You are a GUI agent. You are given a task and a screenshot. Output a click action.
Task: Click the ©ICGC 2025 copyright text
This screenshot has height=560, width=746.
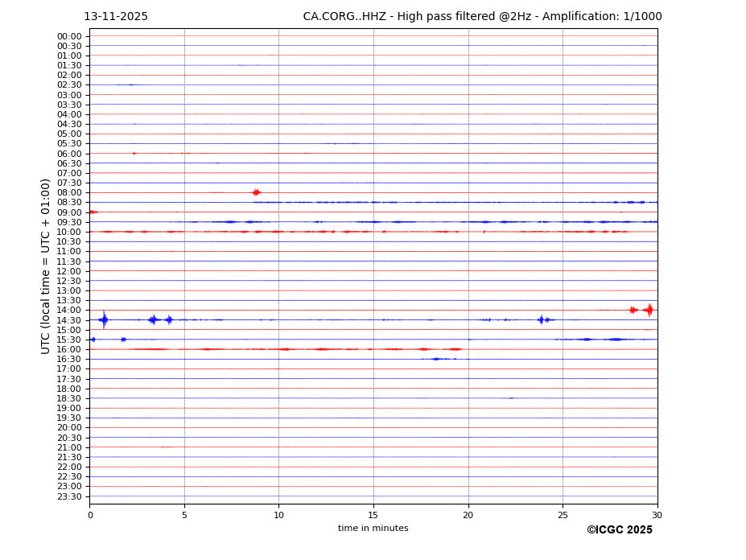[x=619, y=529]
